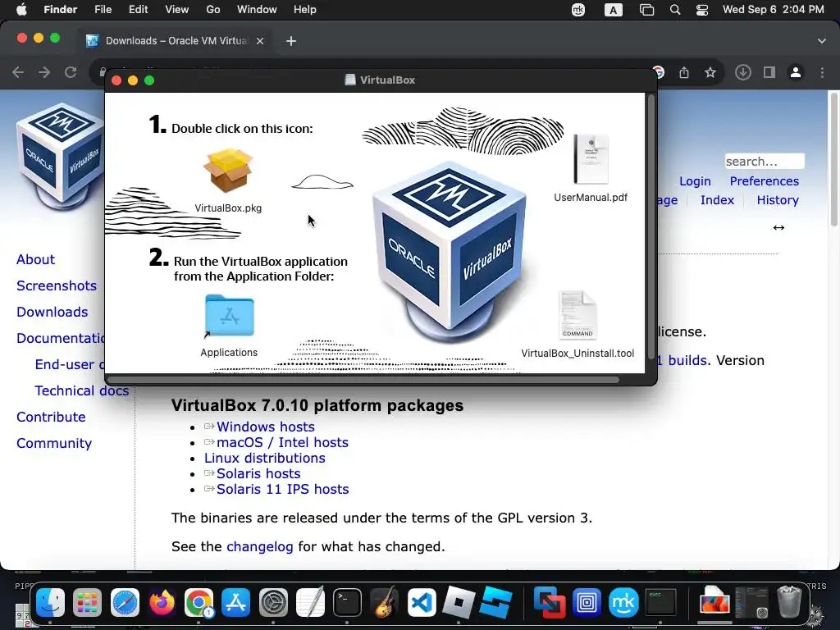840x630 pixels.
Task: Open the Help menu
Action: [x=305, y=10]
